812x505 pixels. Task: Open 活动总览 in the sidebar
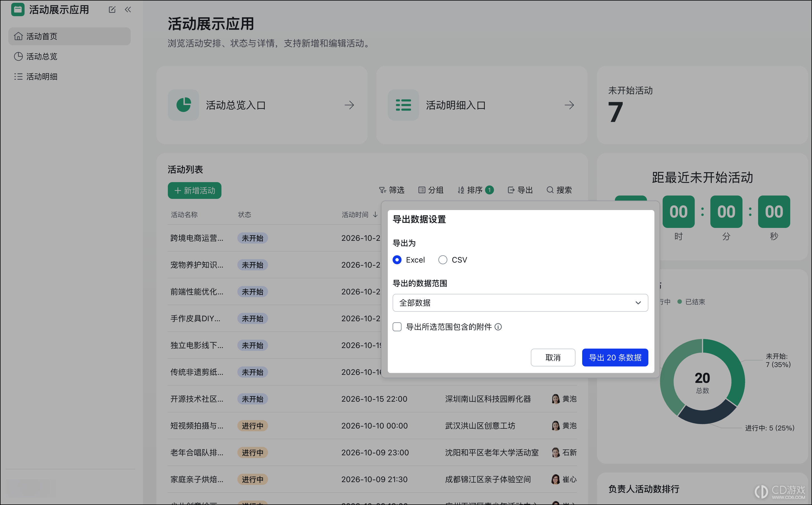70,56
